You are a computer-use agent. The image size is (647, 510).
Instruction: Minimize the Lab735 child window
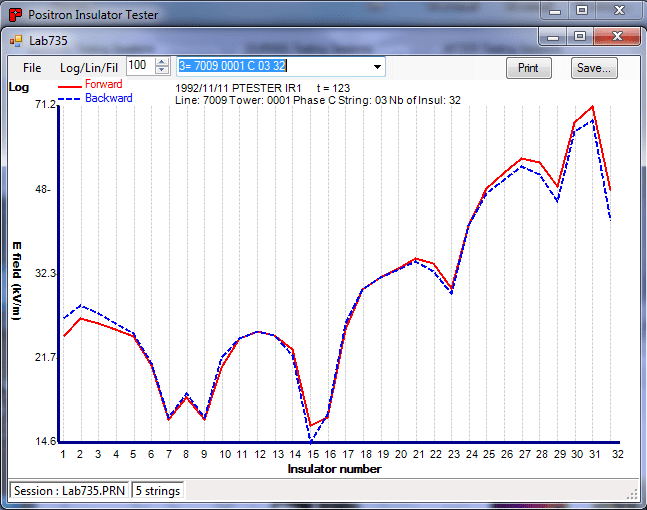coord(555,37)
